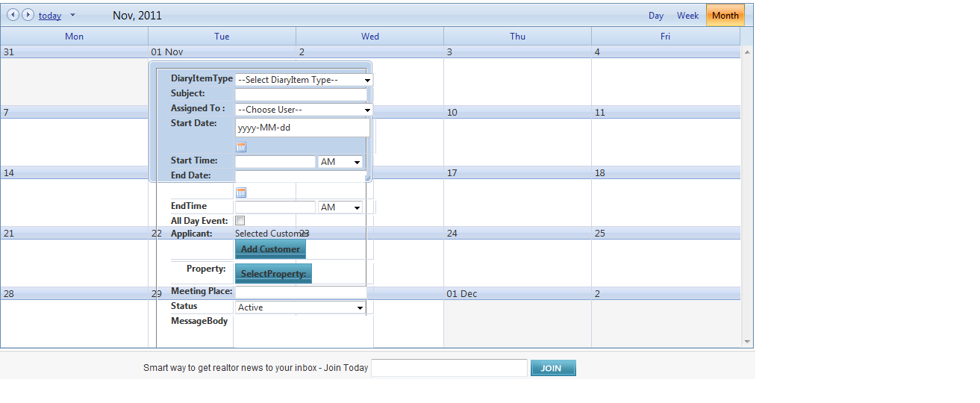
Task: Click the SelectProperty button
Action: click(x=273, y=274)
